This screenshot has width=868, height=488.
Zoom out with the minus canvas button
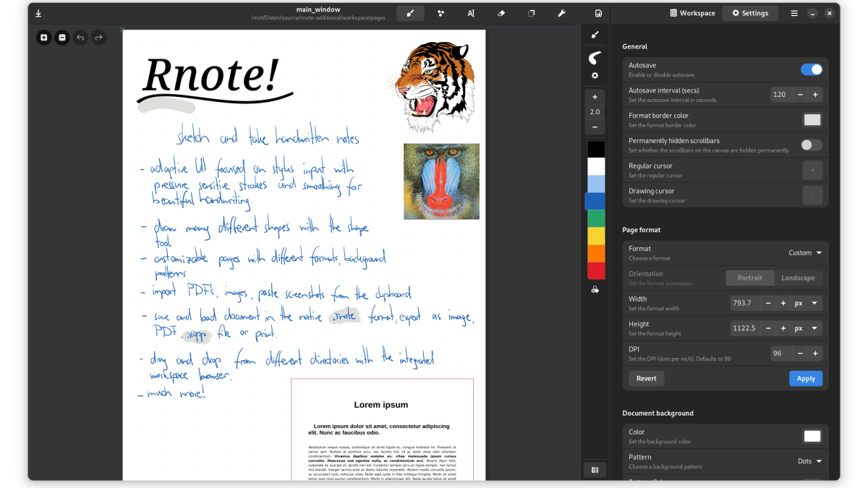click(62, 38)
